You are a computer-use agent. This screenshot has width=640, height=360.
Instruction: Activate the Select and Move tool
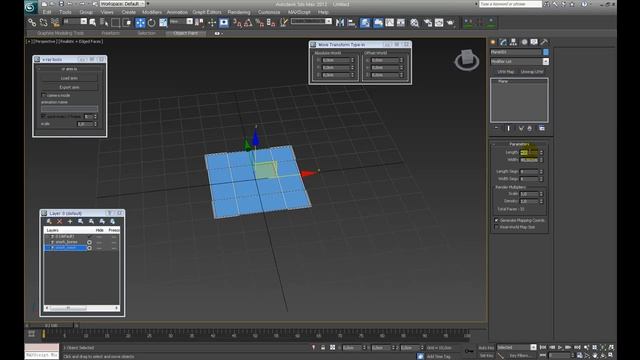tap(140, 23)
